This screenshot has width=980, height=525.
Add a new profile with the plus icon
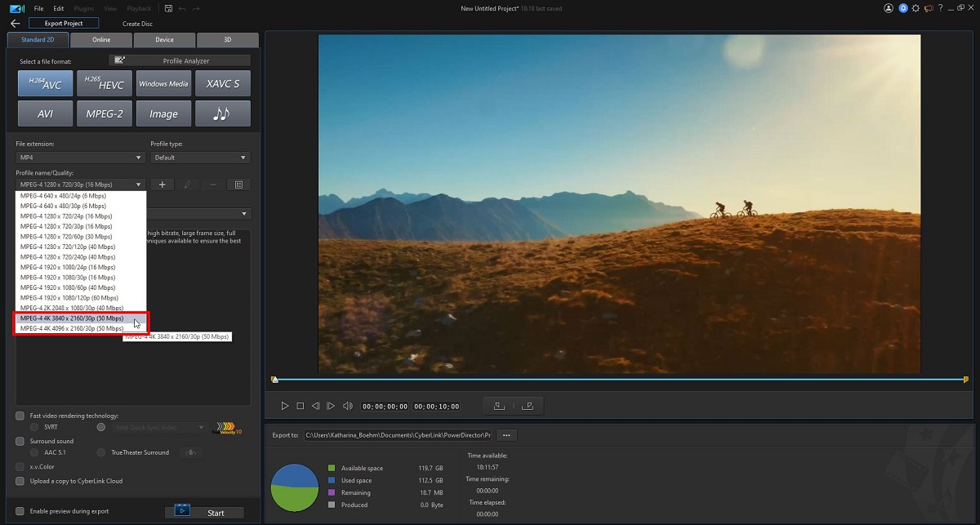tap(162, 185)
